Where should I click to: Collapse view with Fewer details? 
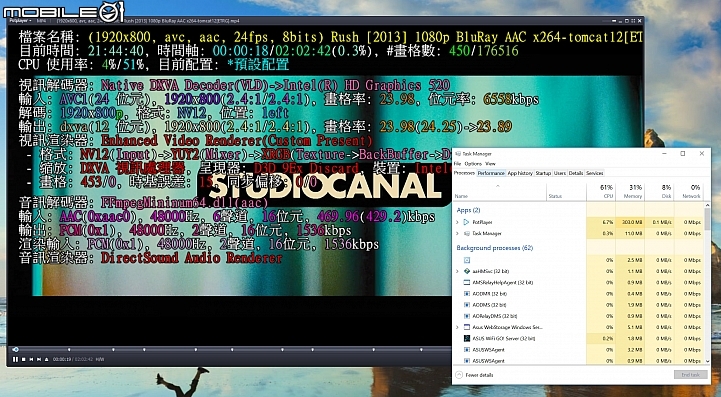pyautogui.click(x=474, y=375)
